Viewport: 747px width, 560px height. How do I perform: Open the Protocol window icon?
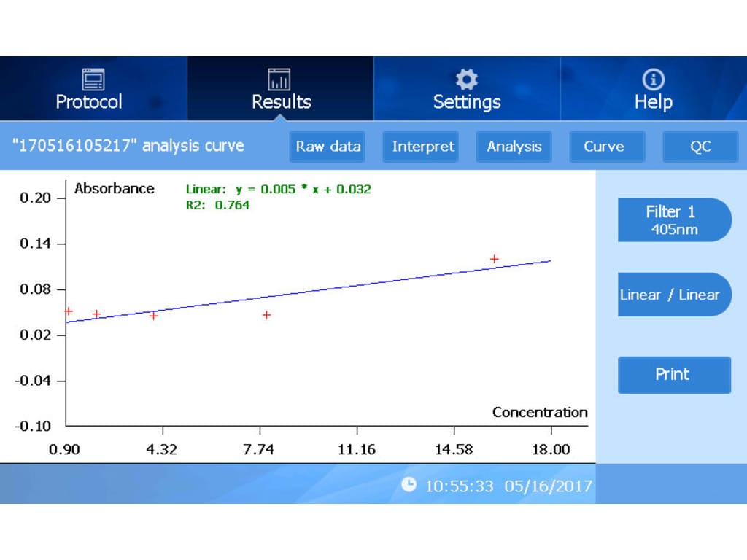pos(93,79)
